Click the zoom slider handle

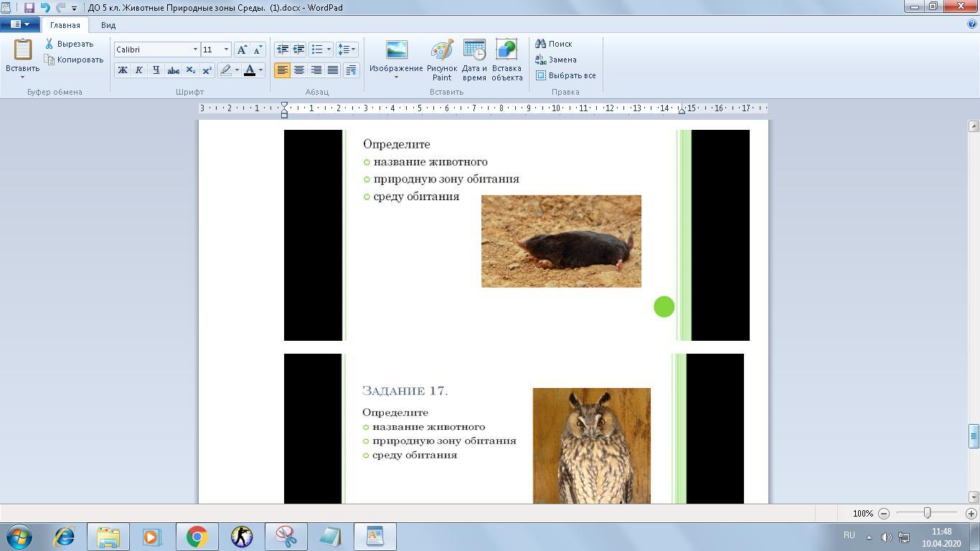[927, 513]
